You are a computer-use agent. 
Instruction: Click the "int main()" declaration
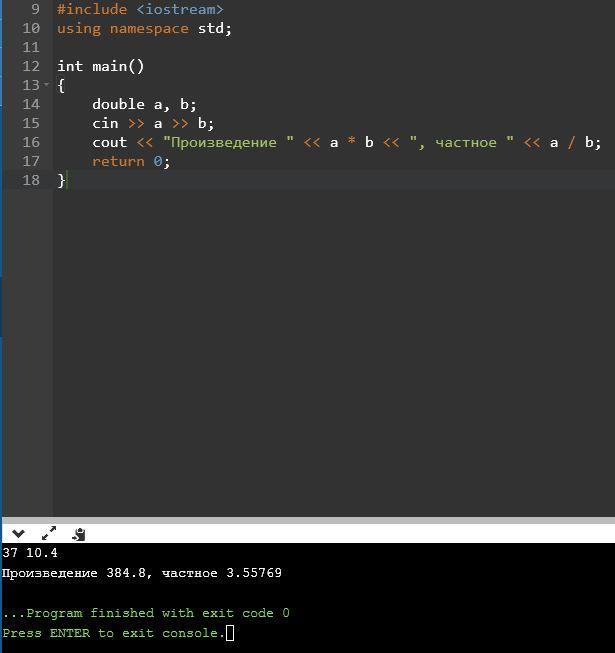(100, 66)
